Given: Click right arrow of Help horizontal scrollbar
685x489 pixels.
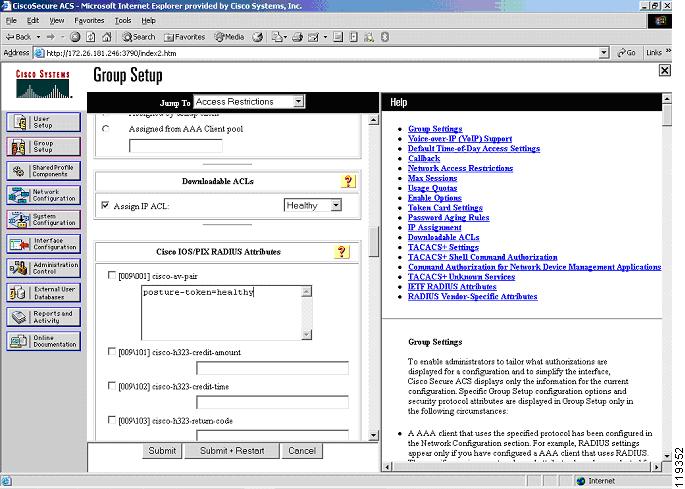Looking at the screenshot, I should [x=657, y=467].
